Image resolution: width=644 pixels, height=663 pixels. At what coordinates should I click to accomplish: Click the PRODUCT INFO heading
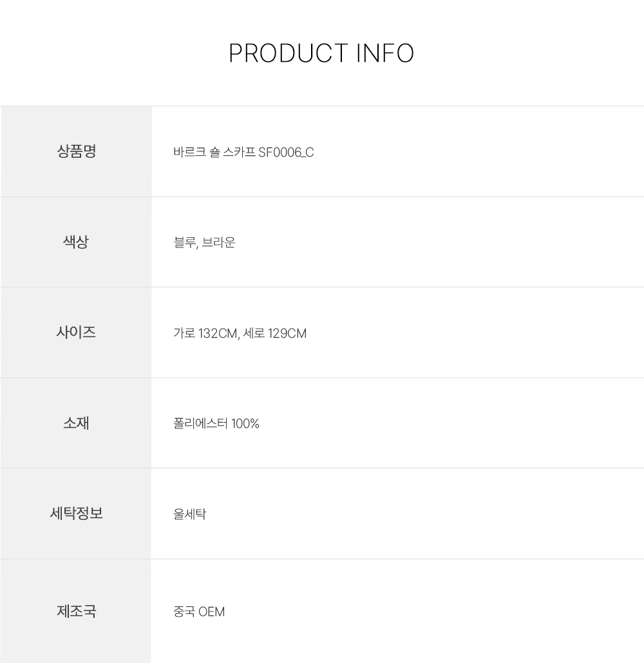click(321, 53)
